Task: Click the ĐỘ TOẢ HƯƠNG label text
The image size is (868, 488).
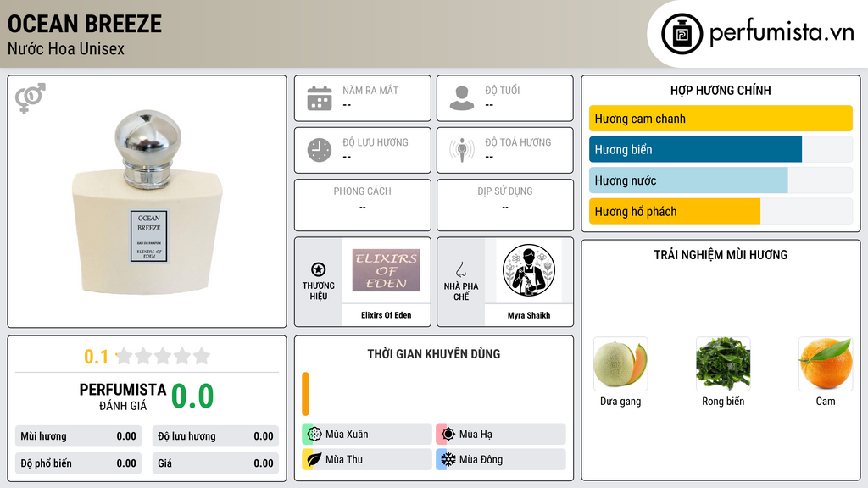Action: point(518,142)
